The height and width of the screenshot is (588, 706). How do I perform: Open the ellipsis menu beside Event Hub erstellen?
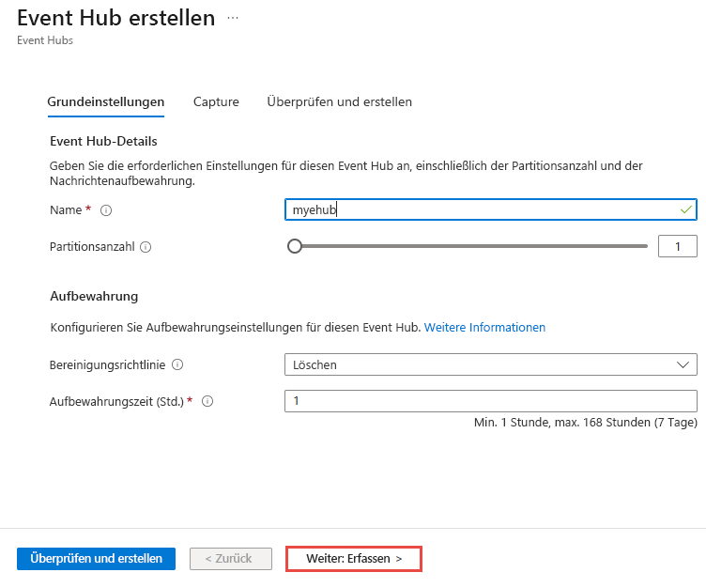tap(232, 18)
